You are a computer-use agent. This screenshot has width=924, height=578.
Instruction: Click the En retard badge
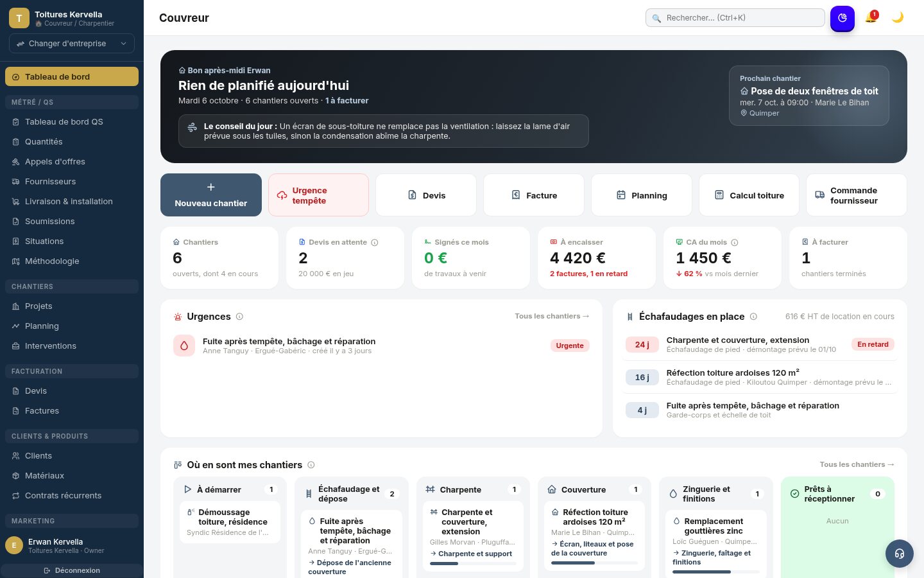tap(873, 344)
